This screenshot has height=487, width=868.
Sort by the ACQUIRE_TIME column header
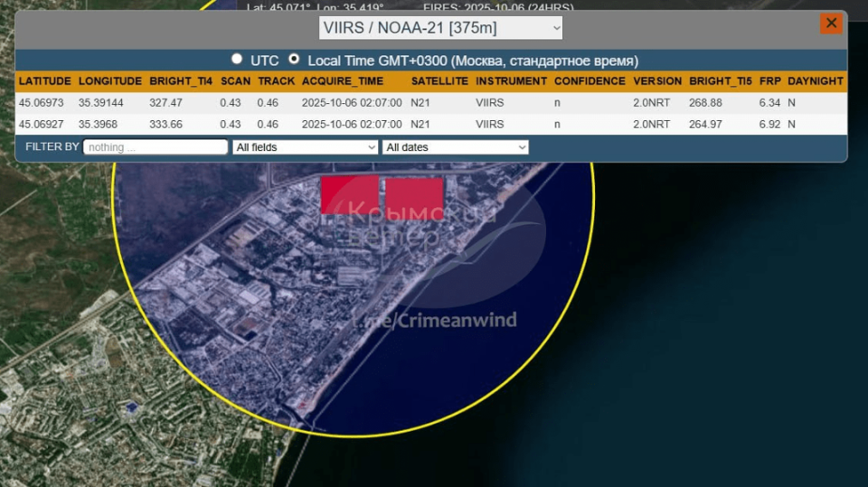tap(343, 81)
